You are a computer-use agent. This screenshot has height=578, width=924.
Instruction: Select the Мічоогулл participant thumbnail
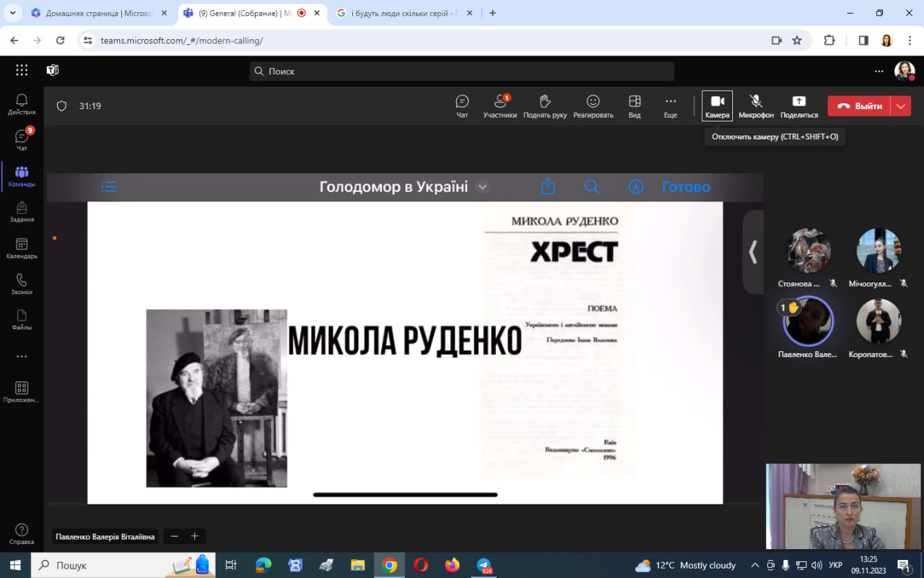pos(879,251)
